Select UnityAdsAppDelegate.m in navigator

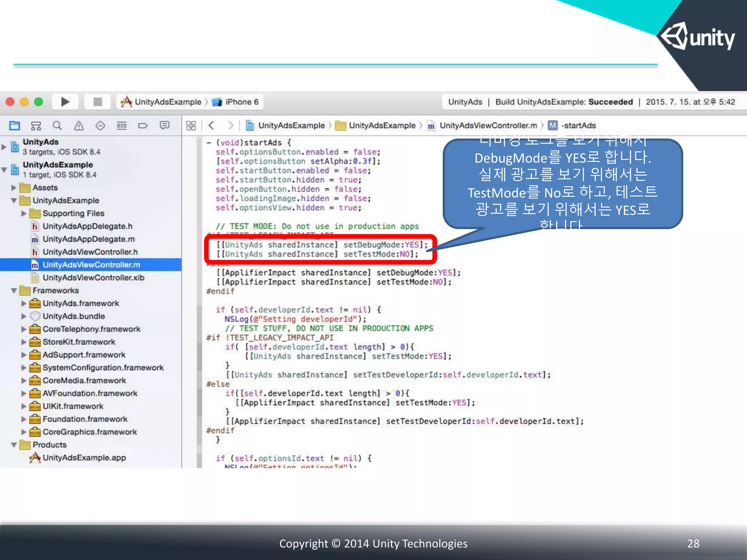(88, 239)
